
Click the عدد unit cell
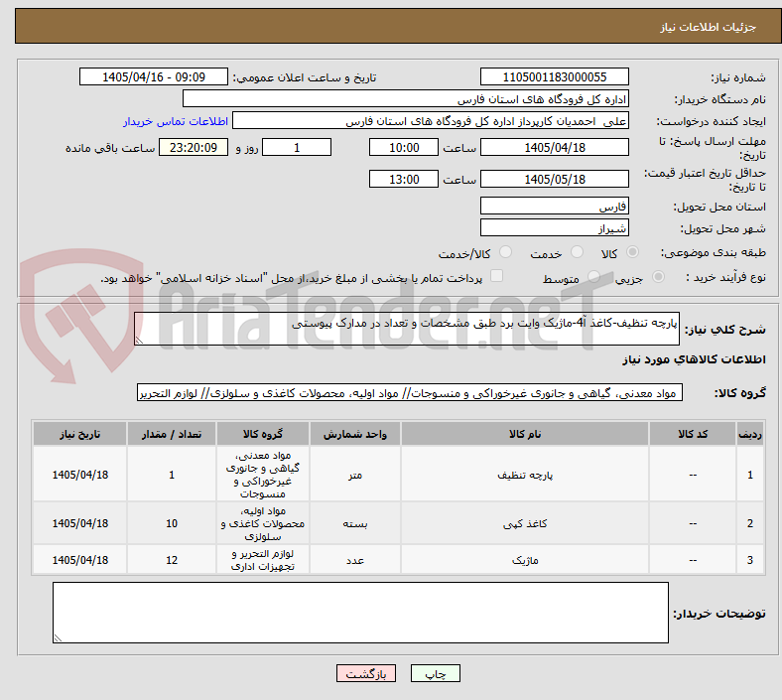(x=355, y=560)
